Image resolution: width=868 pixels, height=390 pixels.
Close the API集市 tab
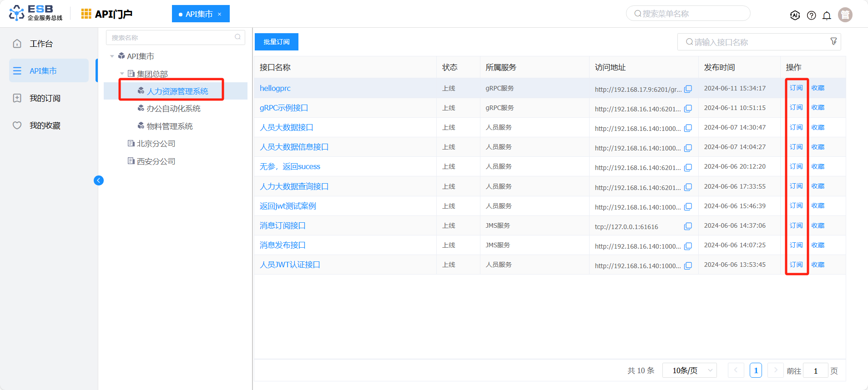click(x=219, y=14)
